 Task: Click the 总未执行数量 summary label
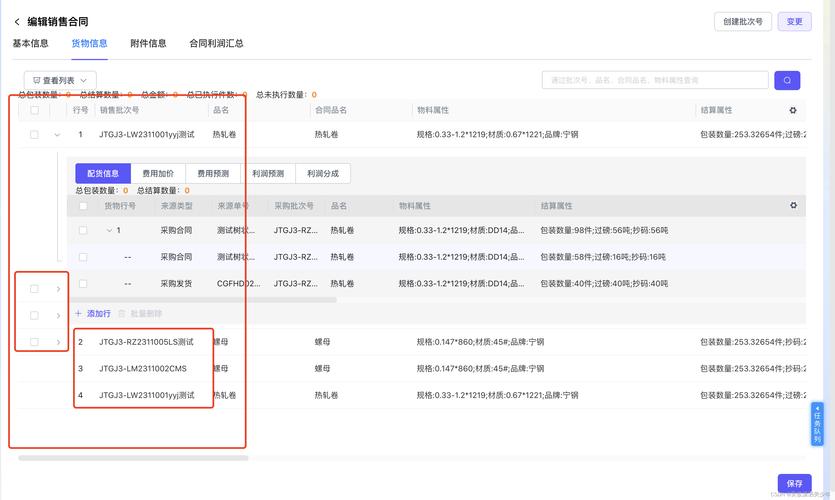coord(282,95)
